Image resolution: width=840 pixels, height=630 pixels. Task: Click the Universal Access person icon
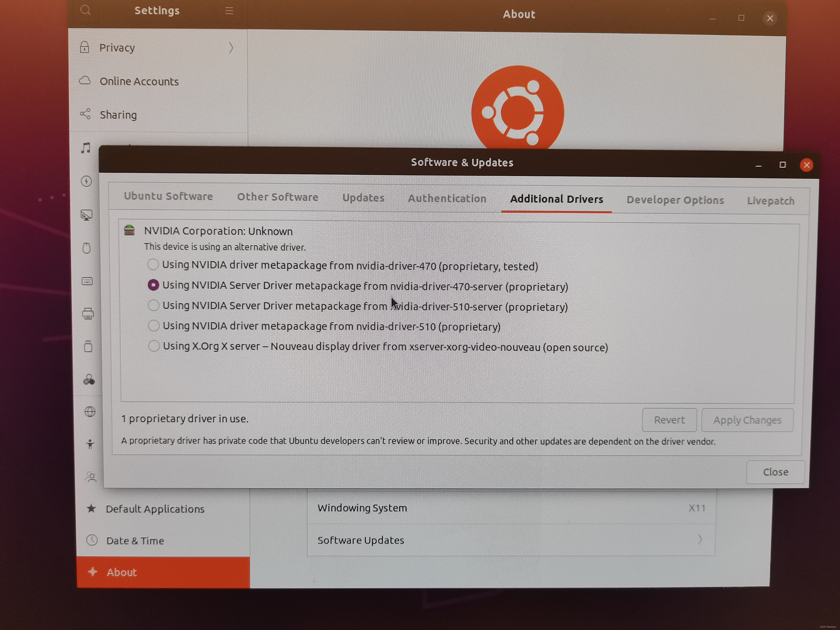tap(90, 444)
